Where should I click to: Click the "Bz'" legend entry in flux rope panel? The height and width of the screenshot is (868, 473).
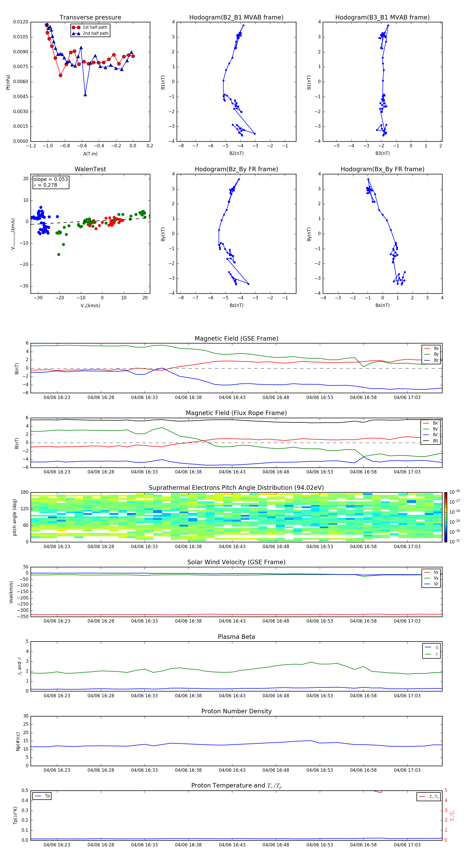[x=431, y=435]
